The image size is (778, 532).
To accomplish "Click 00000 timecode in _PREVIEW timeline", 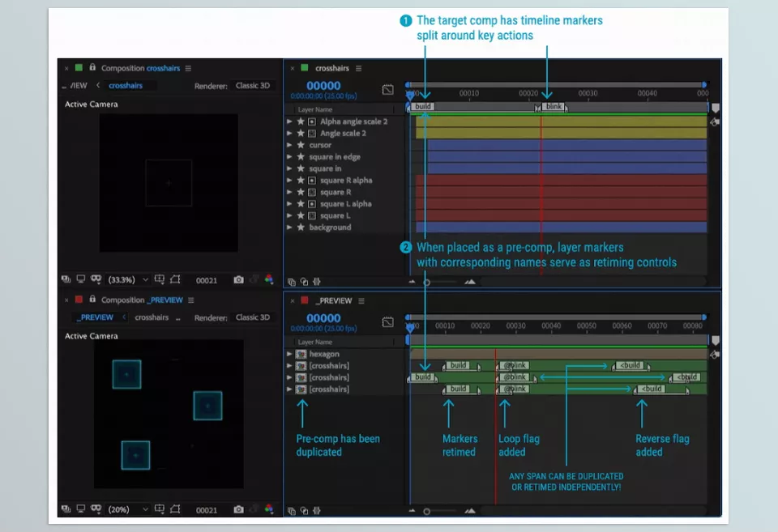I will (x=323, y=318).
